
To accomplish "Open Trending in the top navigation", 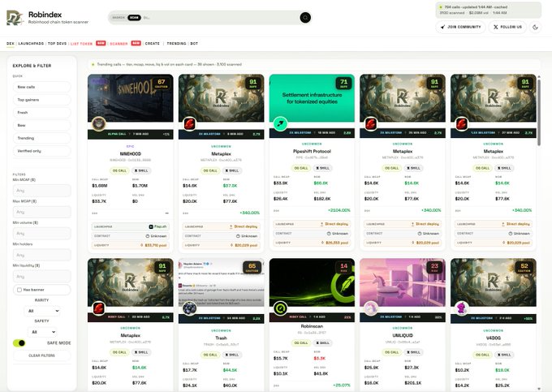I will point(176,44).
